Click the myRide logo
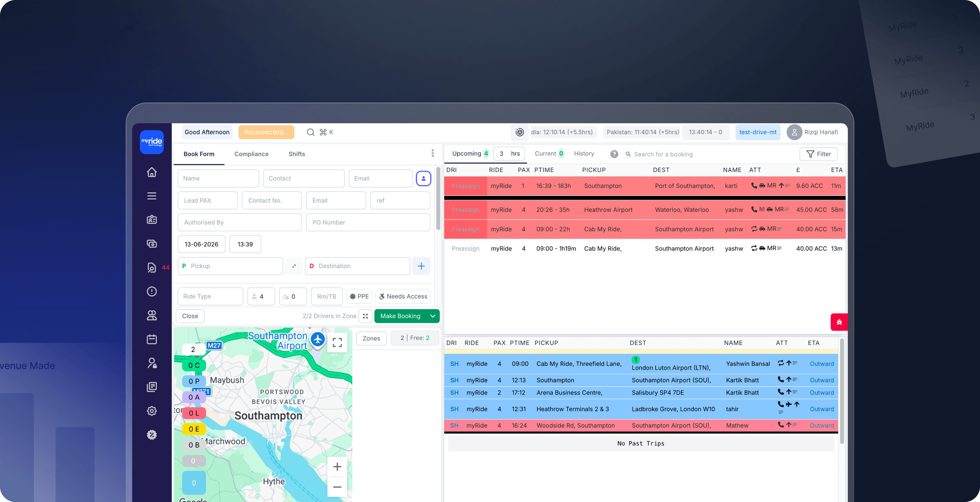Screen dimensions: 980x502 pyautogui.click(x=152, y=142)
